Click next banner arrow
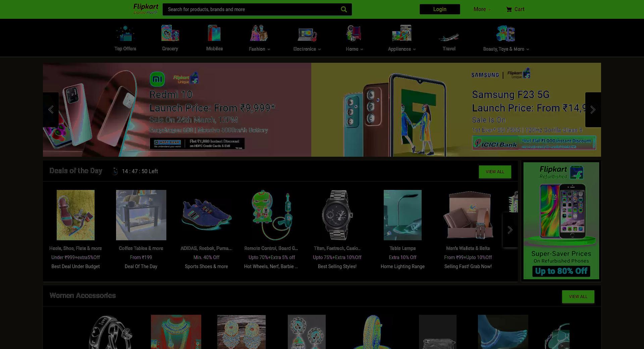Viewport: 644px width, 349px height. (x=593, y=110)
